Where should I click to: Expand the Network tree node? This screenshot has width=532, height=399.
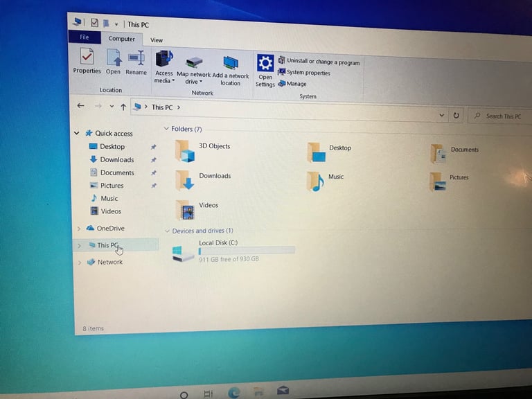tap(80, 263)
